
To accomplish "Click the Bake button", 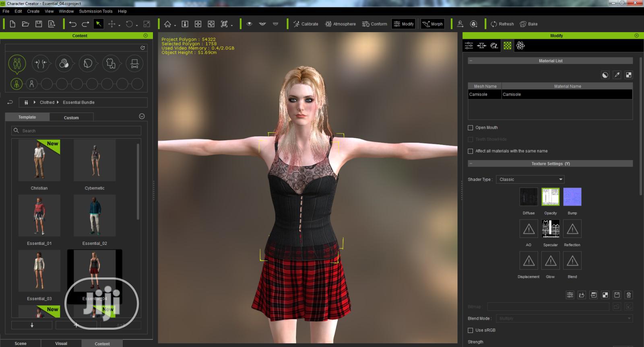I will [528, 24].
